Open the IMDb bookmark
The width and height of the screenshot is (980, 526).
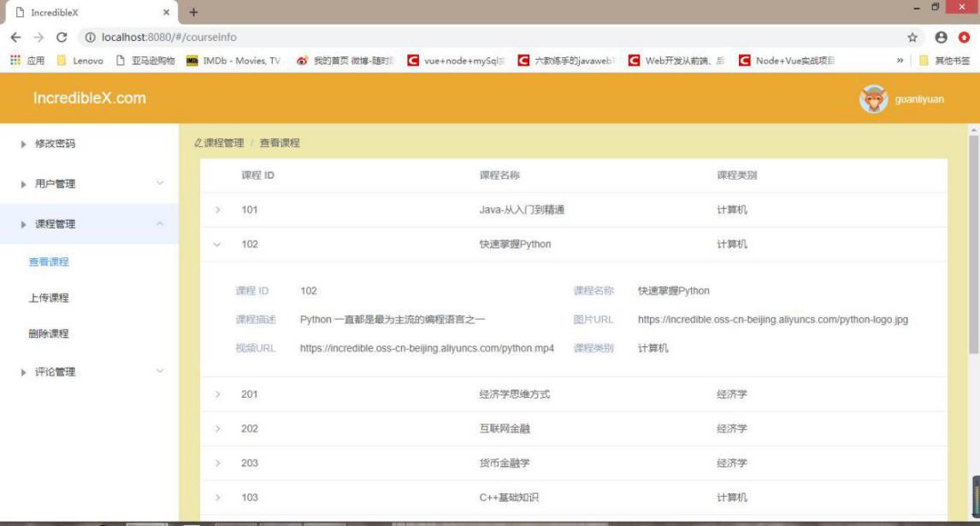(233, 61)
